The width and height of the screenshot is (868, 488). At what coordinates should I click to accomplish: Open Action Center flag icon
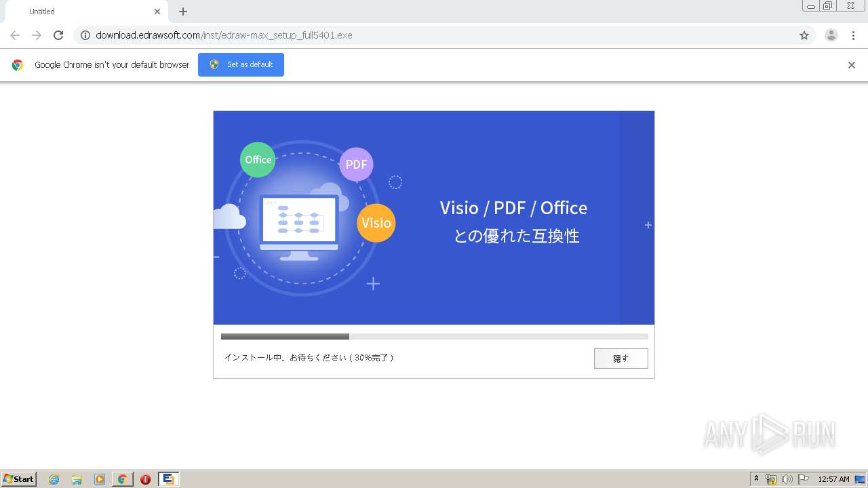tap(803, 479)
